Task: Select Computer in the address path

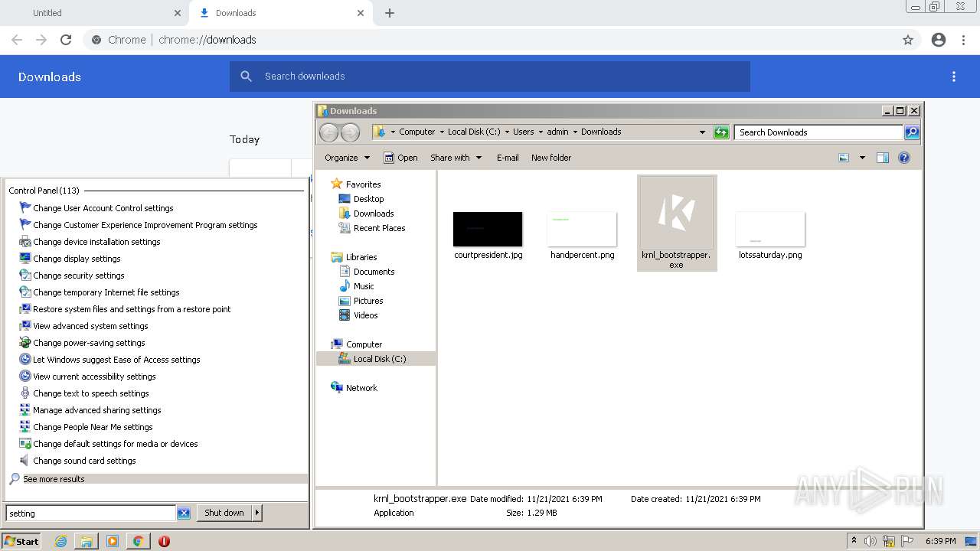Action: click(416, 132)
